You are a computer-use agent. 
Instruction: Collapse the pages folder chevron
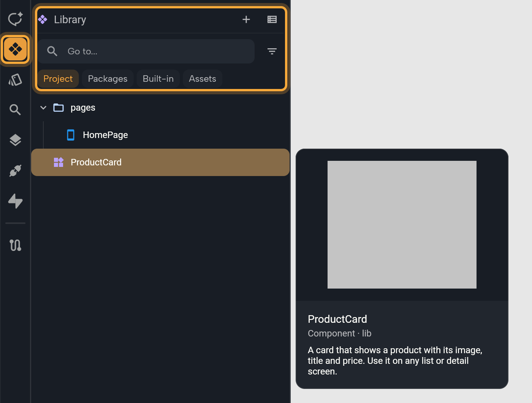43,108
